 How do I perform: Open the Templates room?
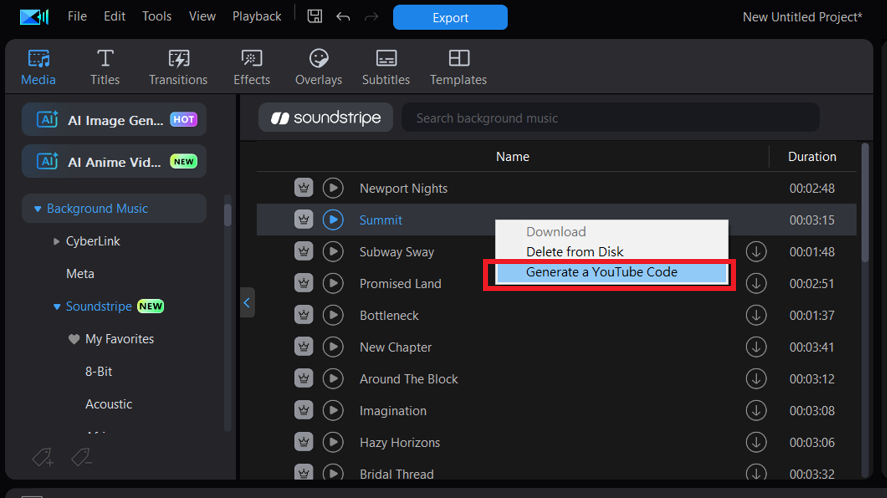[458, 67]
